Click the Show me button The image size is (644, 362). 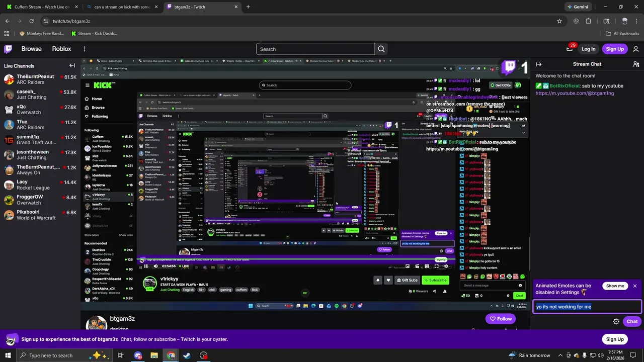coord(615,286)
